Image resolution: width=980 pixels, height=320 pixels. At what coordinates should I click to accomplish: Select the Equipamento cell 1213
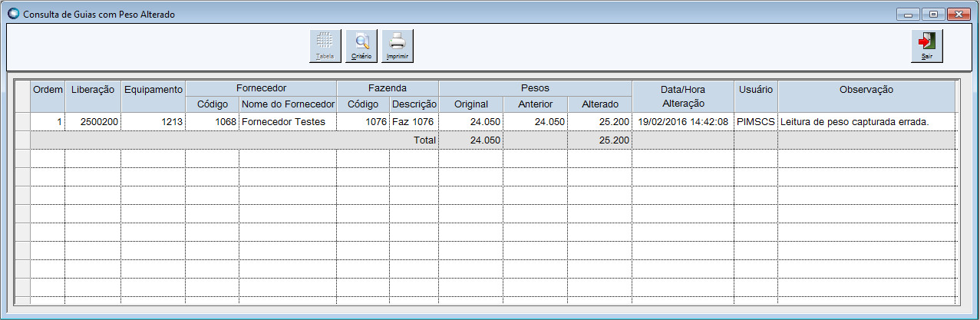pos(153,121)
